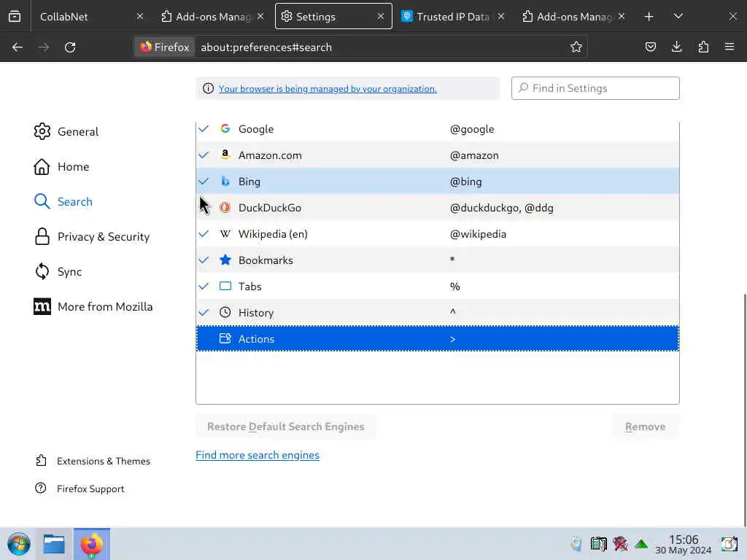Toggle the Wikipedia (en) checkmark
The image size is (747, 560).
click(204, 234)
